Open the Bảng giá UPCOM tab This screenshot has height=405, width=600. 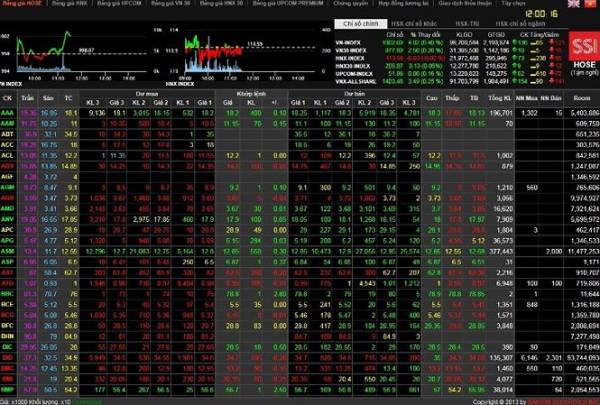point(117,4)
